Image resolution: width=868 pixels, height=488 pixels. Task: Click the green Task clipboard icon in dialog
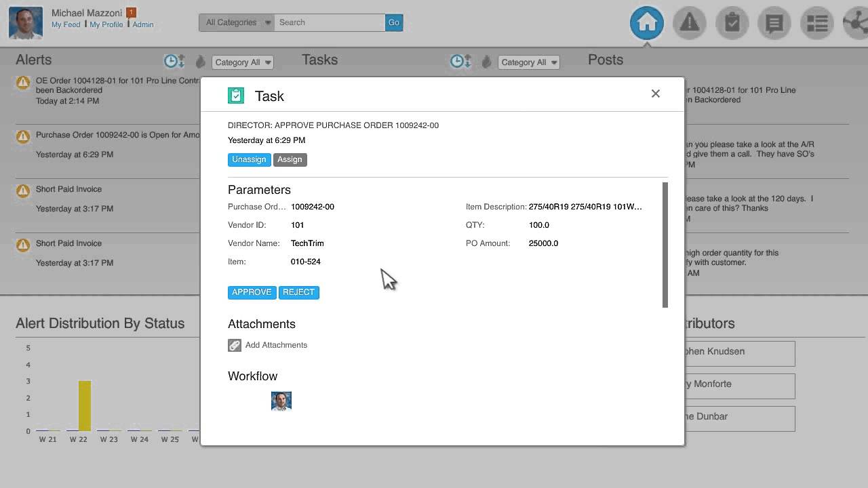pyautogui.click(x=235, y=96)
